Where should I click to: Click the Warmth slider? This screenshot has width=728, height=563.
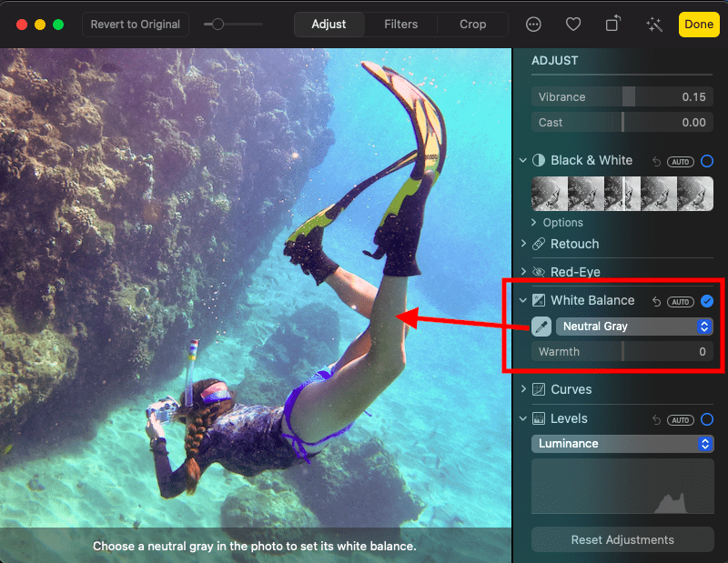point(622,351)
